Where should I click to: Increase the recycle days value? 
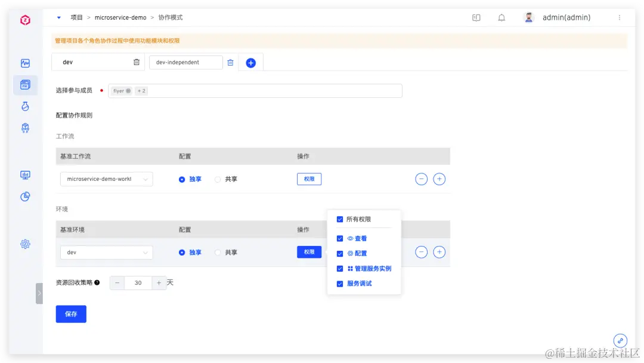click(x=159, y=283)
